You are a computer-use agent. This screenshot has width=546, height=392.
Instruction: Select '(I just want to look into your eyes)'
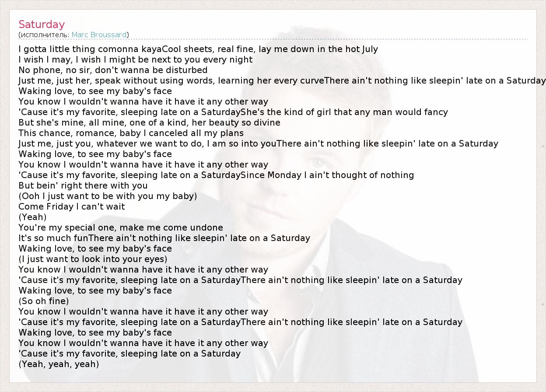pyautogui.click(x=93, y=259)
